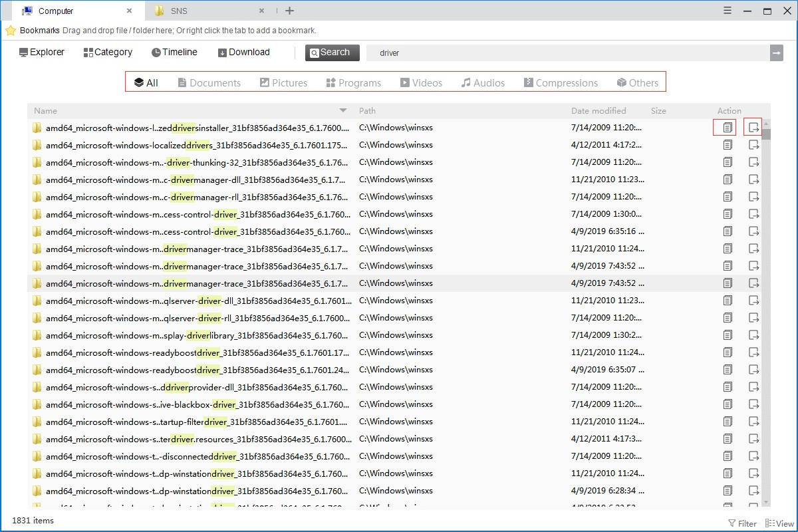Click go-to arrow icon for tartup-filterdriver folder

tap(754, 421)
